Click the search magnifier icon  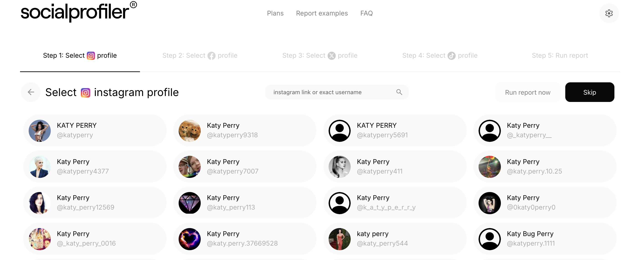pyautogui.click(x=399, y=92)
